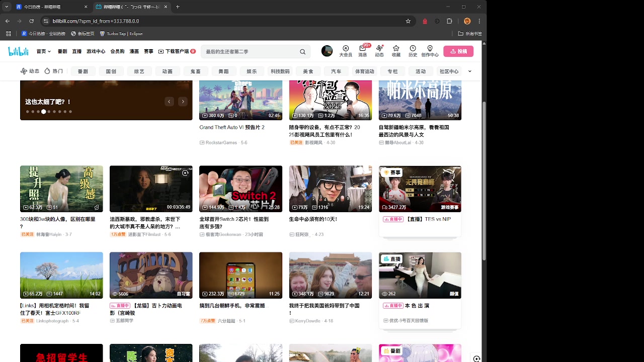Open 所有书签 bookmarks folder

coord(469,34)
